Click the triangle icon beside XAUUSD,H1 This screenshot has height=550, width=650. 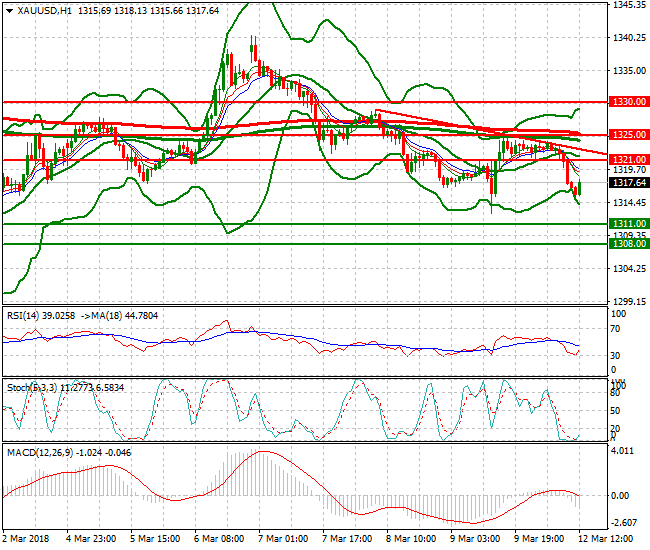(x=8, y=10)
